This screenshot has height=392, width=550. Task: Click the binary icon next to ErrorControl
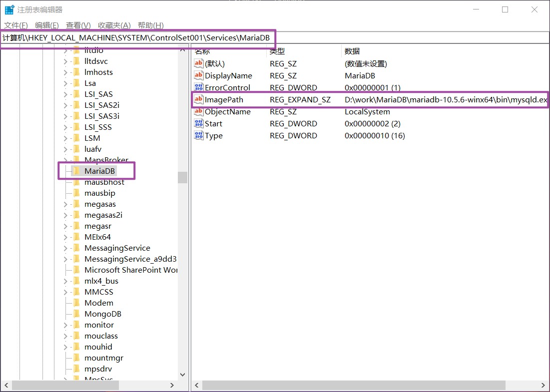(x=199, y=88)
